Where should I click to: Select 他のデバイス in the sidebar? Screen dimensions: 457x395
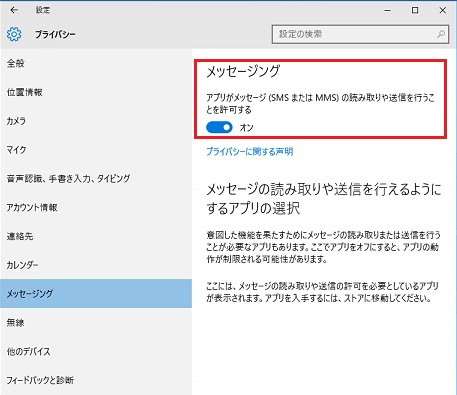96,351
